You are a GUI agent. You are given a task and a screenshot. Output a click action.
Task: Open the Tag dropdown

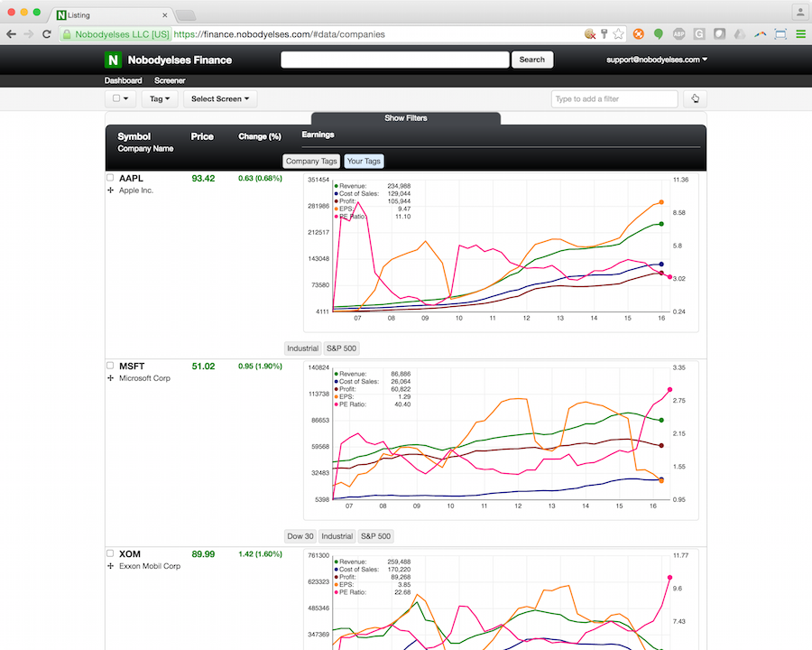[x=159, y=98]
